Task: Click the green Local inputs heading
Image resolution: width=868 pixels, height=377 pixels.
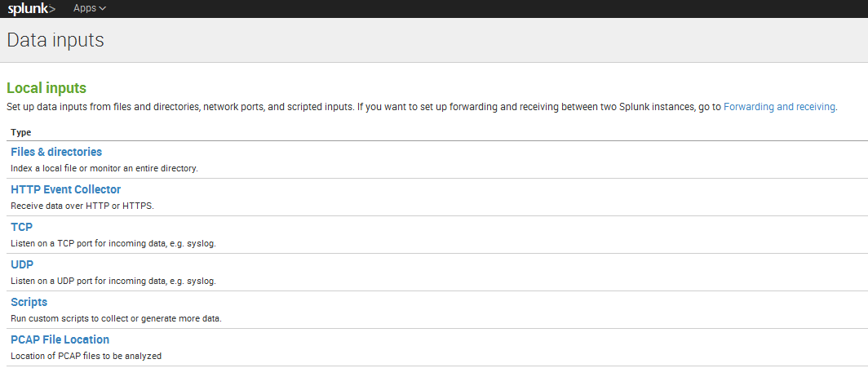Action: point(46,88)
